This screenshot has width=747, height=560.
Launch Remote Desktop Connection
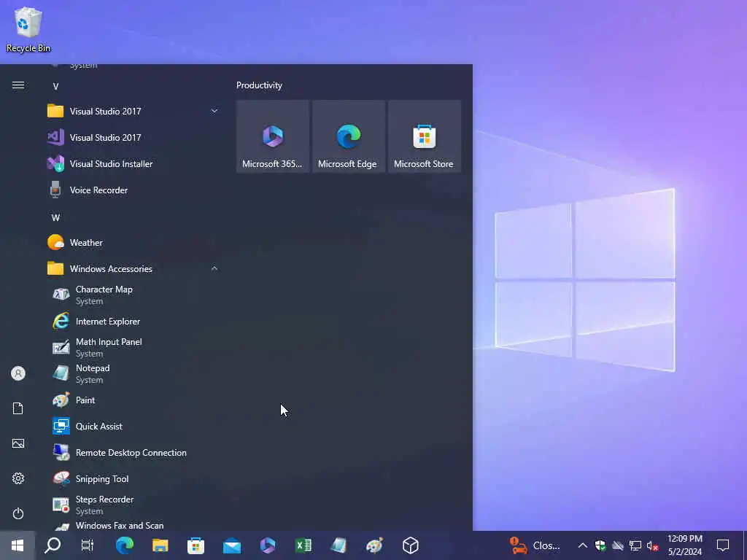pos(133,452)
